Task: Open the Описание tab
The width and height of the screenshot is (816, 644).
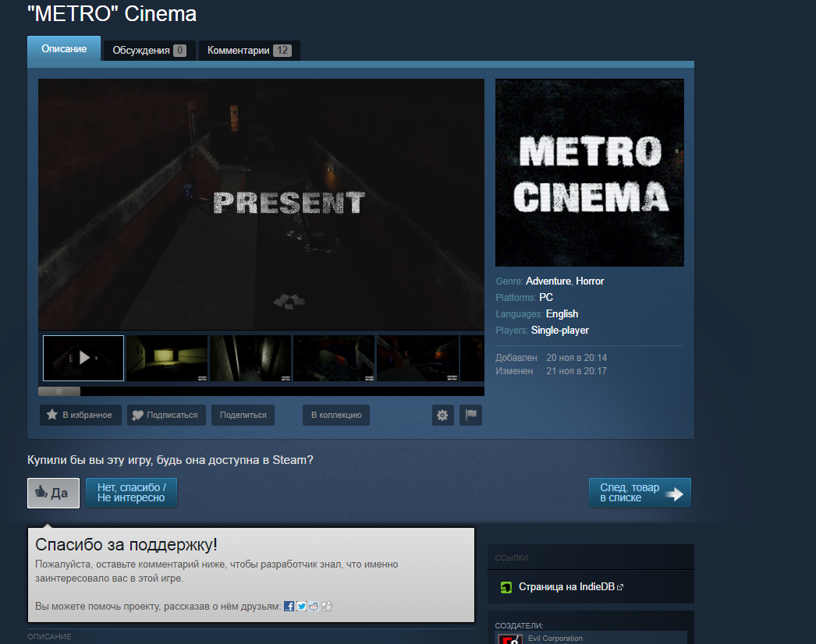Action: (x=64, y=49)
